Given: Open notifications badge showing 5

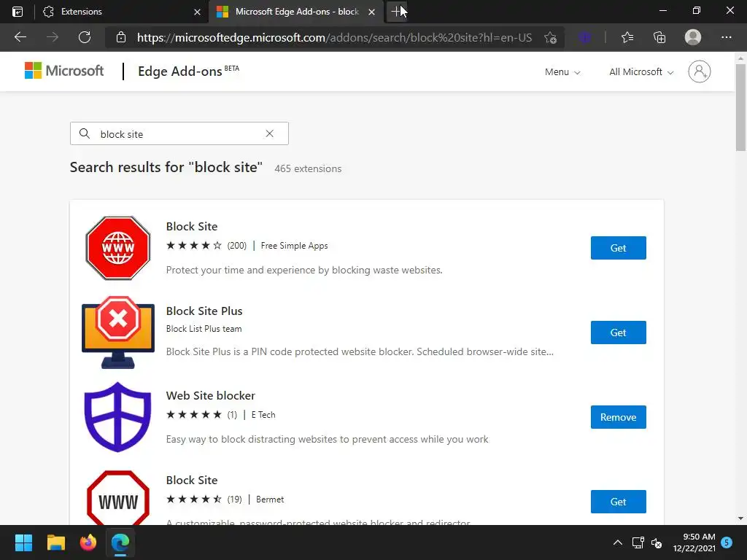Looking at the screenshot, I should point(727,542).
